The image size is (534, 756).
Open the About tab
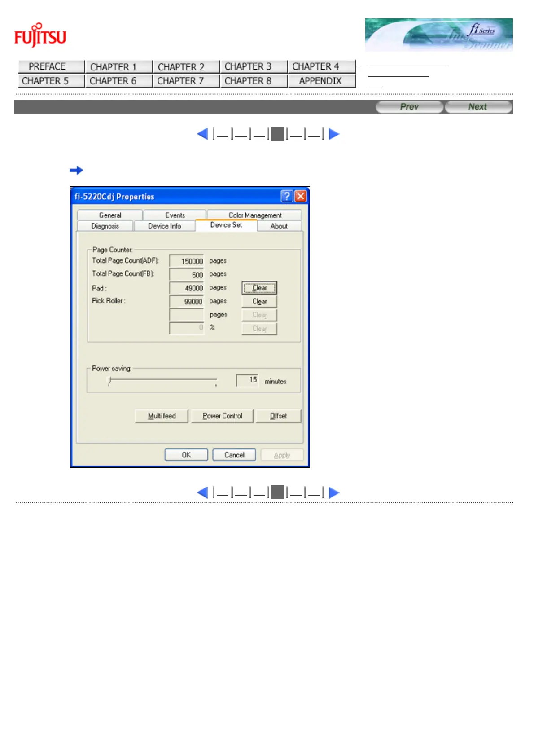tap(279, 226)
